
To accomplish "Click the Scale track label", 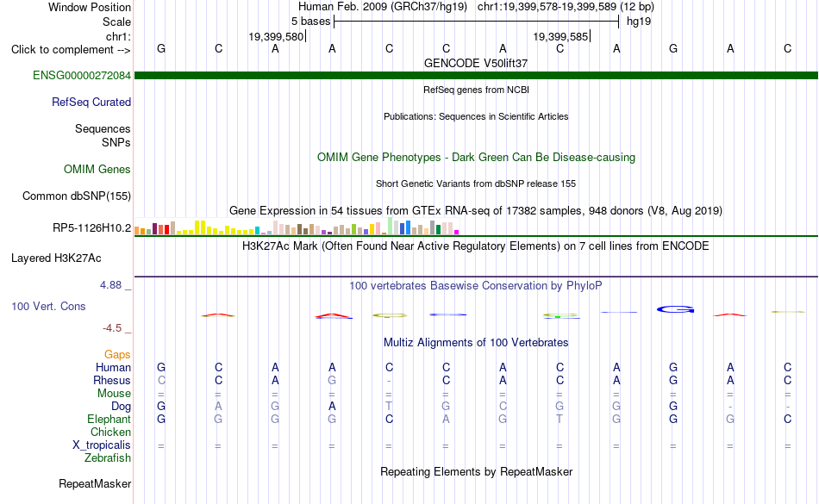I will [116, 22].
